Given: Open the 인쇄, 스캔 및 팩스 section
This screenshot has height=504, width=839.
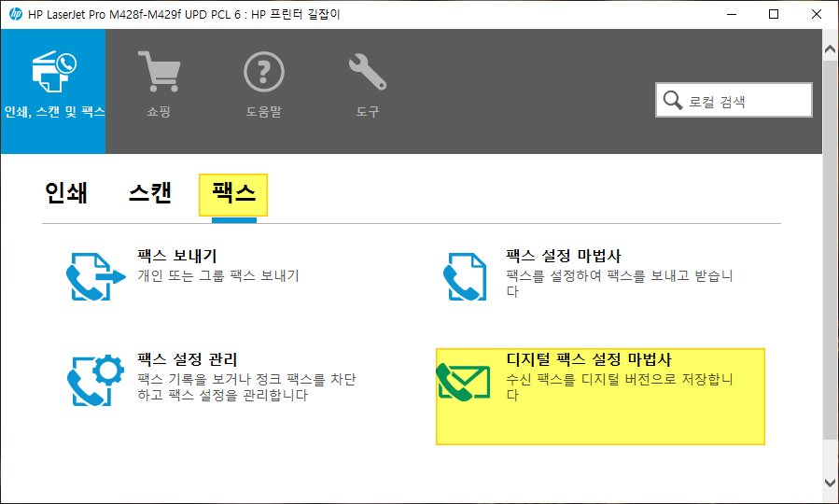Looking at the screenshot, I should pyautogui.click(x=53, y=91).
